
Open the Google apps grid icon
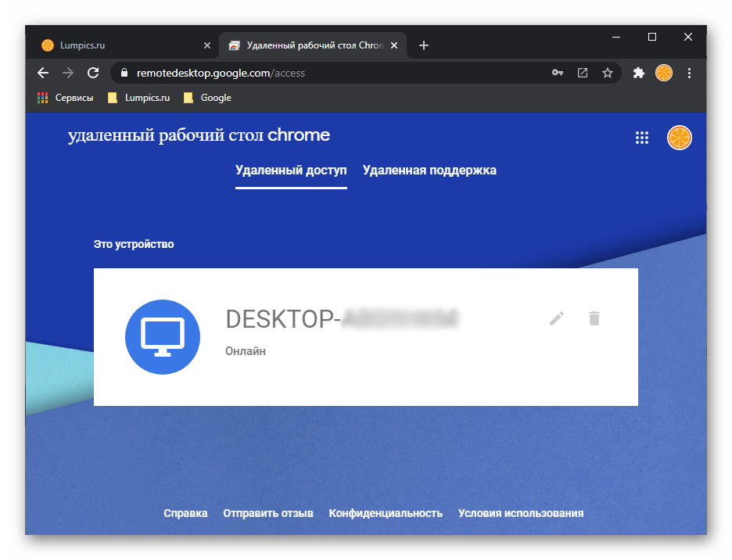[x=642, y=138]
